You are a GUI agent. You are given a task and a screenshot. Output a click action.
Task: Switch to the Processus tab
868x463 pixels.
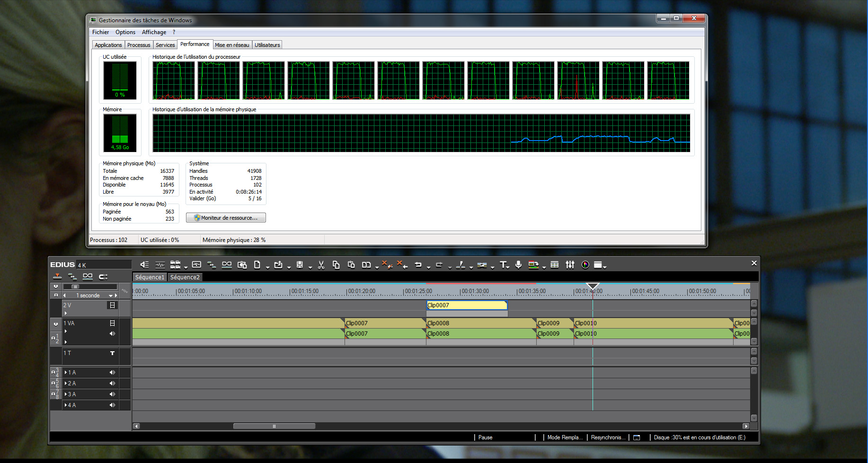pyautogui.click(x=139, y=45)
